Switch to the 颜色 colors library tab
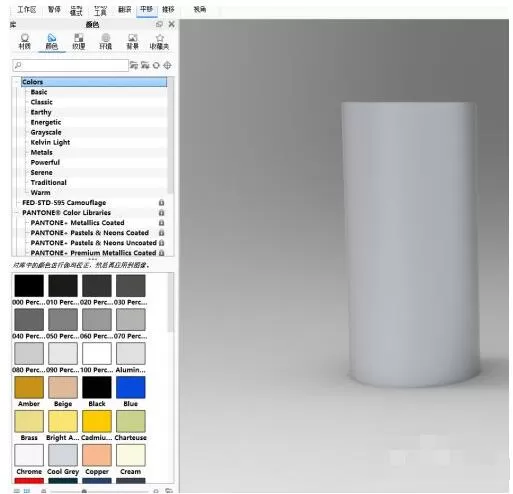 (52, 42)
